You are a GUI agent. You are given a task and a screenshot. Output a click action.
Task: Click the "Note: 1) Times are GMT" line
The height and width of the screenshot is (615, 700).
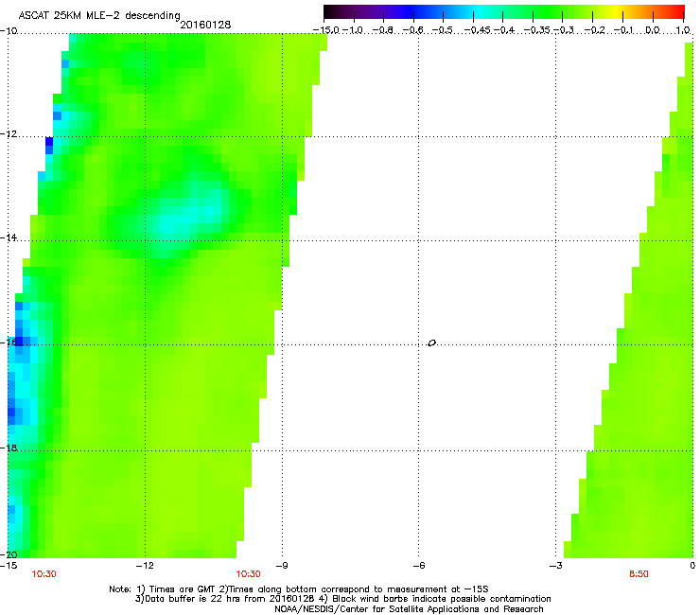coord(299,589)
